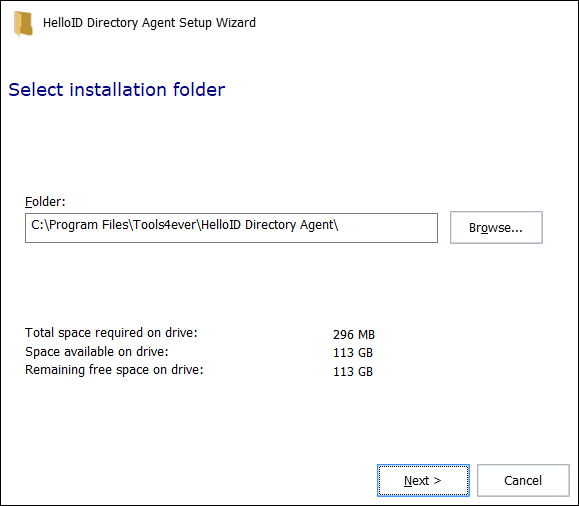Place cursor on C: drive letter in path

pyautogui.click(x=37, y=225)
